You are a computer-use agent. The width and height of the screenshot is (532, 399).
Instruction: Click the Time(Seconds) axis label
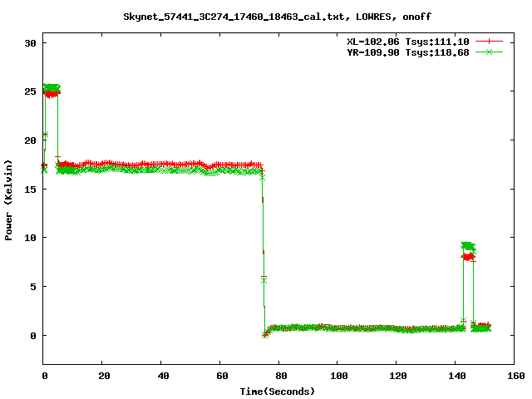coord(278,392)
